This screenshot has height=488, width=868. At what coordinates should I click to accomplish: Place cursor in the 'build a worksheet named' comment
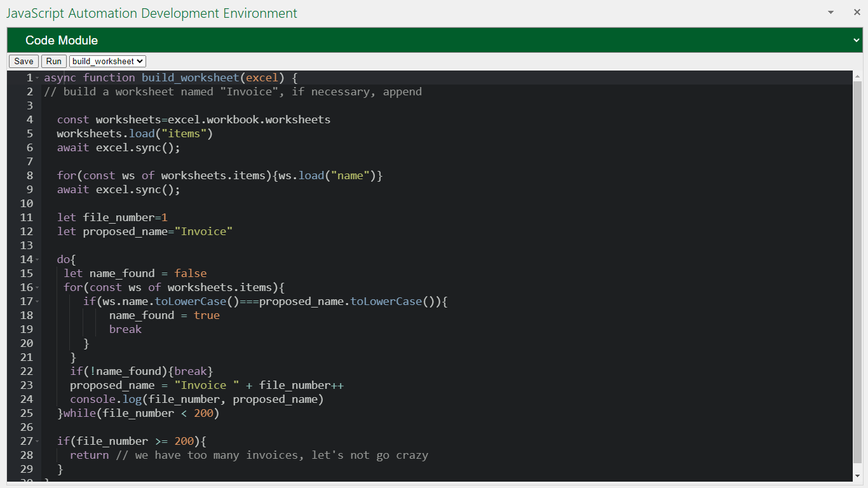pos(233,91)
